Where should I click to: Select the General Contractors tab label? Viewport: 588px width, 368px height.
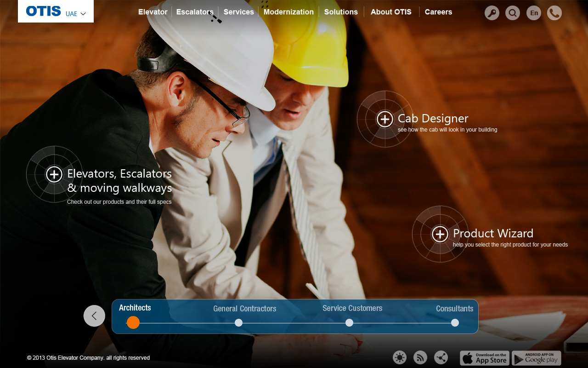point(245,309)
